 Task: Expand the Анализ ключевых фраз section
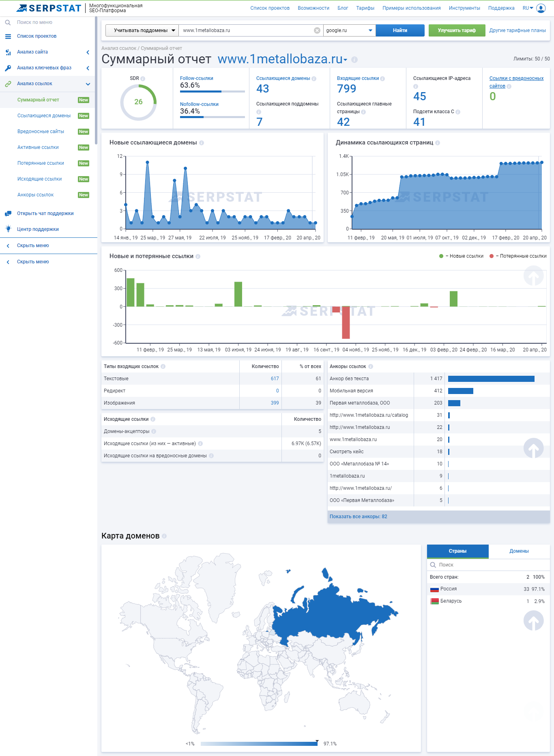point(88,68)
